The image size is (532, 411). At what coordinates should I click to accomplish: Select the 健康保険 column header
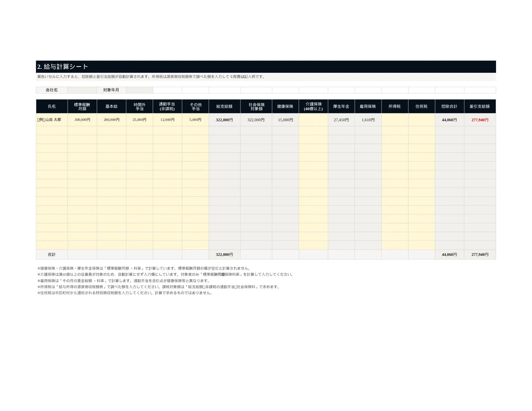coord(285,106)
